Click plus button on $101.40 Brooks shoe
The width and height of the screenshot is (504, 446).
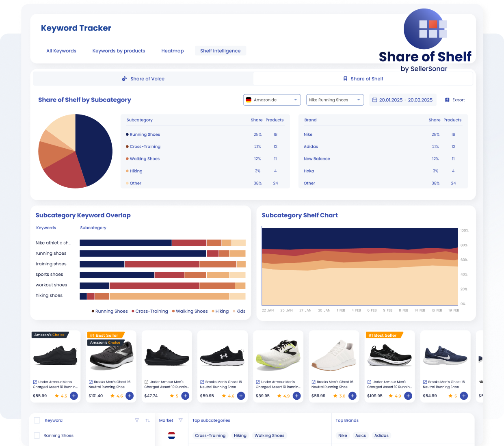coord(130,396)
